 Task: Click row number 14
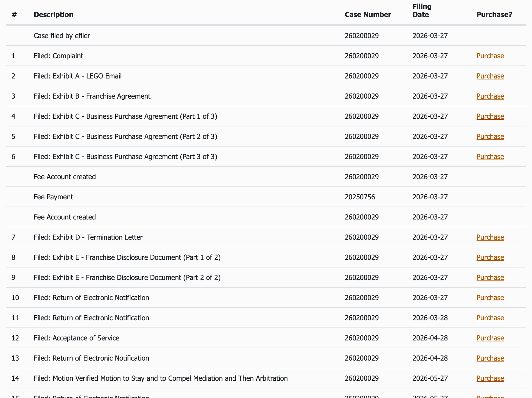pos(15,378)
